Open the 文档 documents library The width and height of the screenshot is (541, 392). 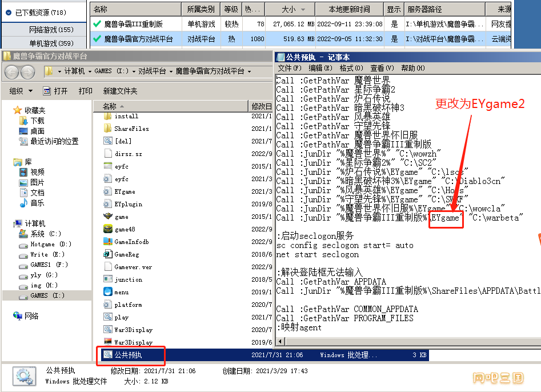pyautogui.click(x=32, y=193)
